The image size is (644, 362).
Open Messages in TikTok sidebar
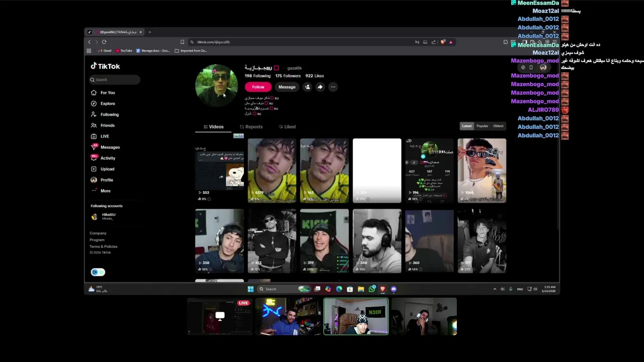(105, 147)
